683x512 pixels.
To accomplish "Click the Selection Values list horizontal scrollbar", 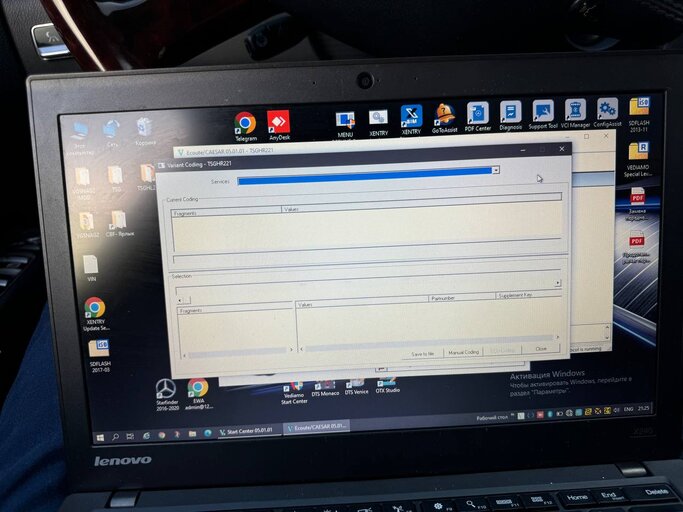I will pos(429,344).
